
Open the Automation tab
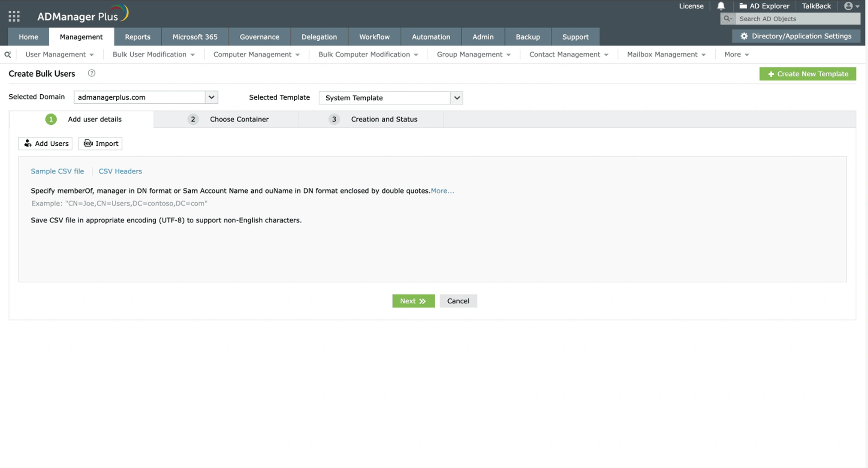pyautogui.click(x=431, y=37)
